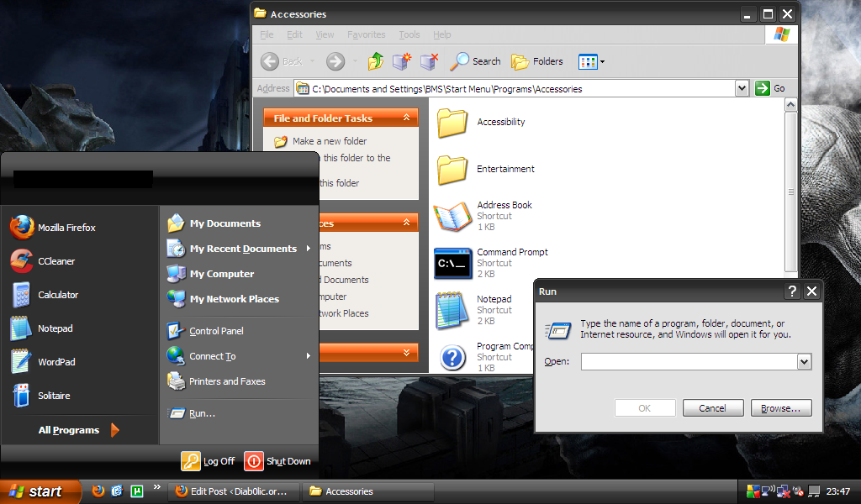Go up one folder level
Image resolution: width=861 pixels, height=504 pixels.
click(x=376, y=61)
